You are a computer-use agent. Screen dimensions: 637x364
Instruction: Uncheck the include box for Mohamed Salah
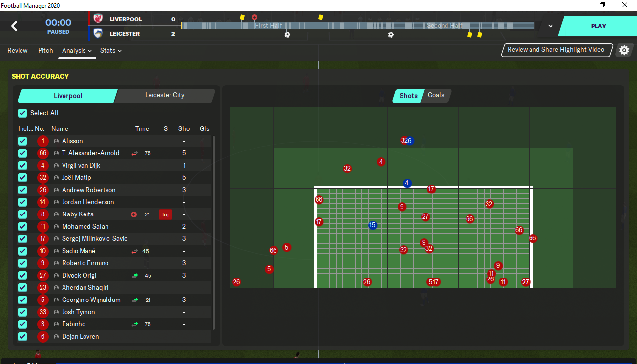tap(22, 227)
